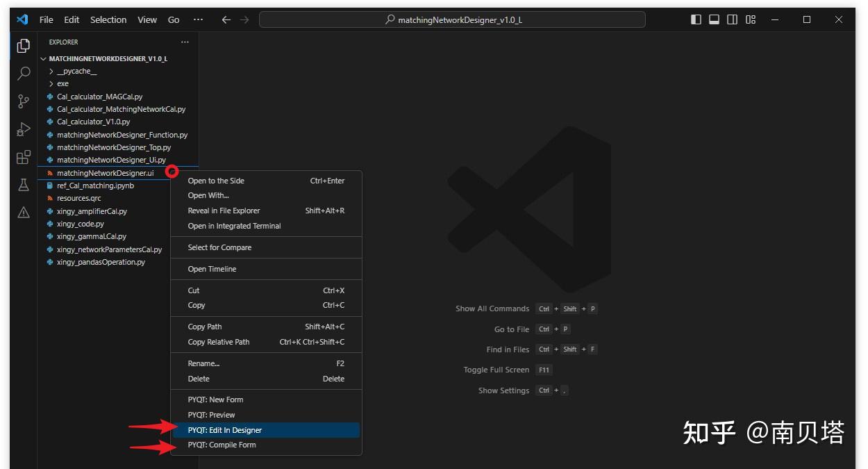The width and height of the screenshot is (868, 469).
Task: Choose PYQT: New Form
Action: [x=266, y=400]
